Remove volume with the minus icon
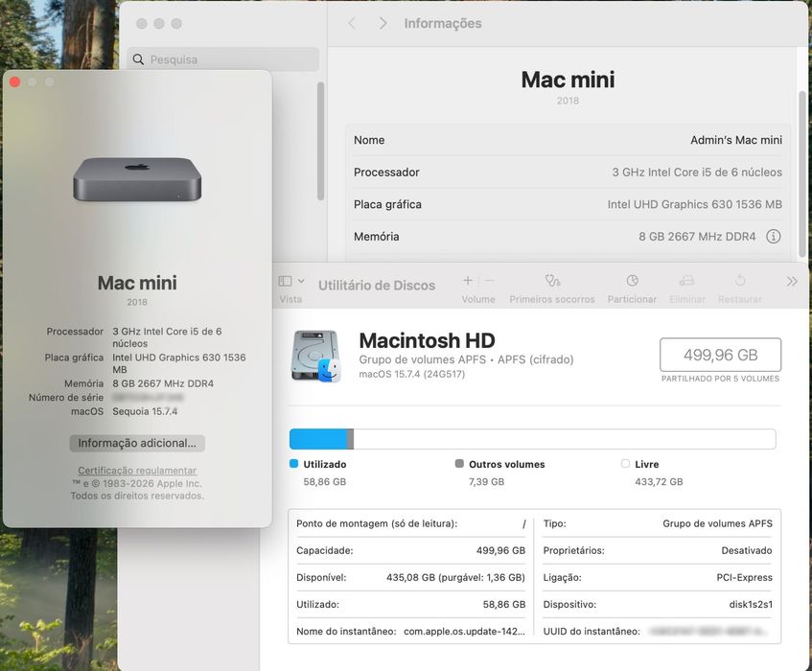The height and width of the screenshot is (671, 812). (489, 281)
